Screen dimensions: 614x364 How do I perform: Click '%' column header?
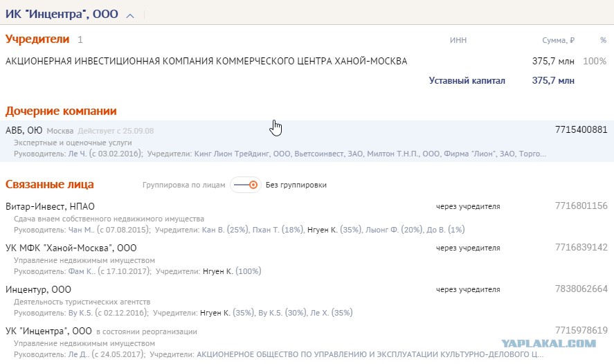pos(603,40)
